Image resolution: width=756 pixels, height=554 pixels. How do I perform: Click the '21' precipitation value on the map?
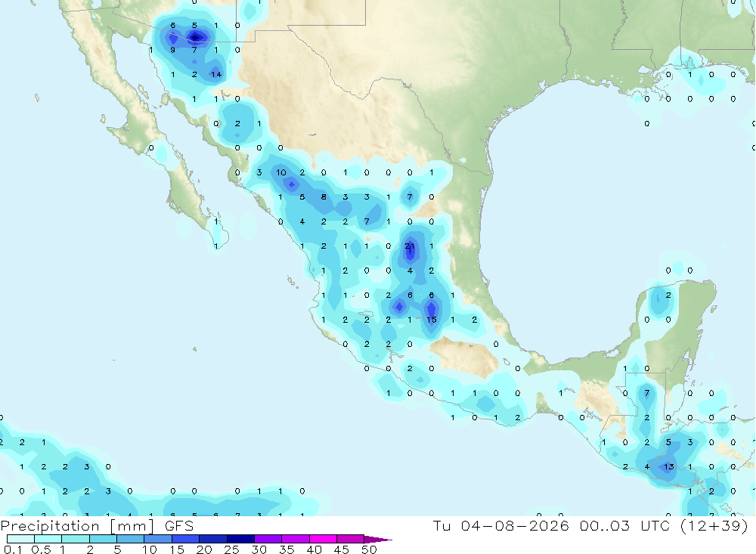pyautogui.click(x=410, y=246)
